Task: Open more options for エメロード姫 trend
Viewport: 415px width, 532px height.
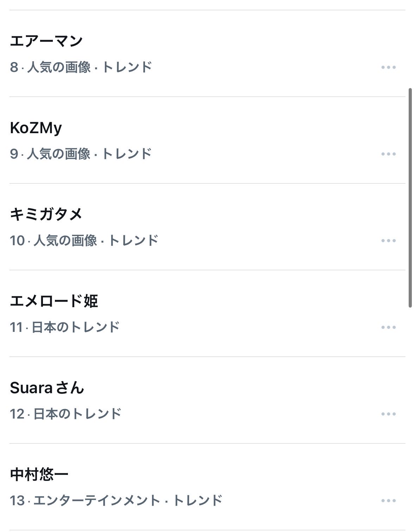Action: coord(388,327)
